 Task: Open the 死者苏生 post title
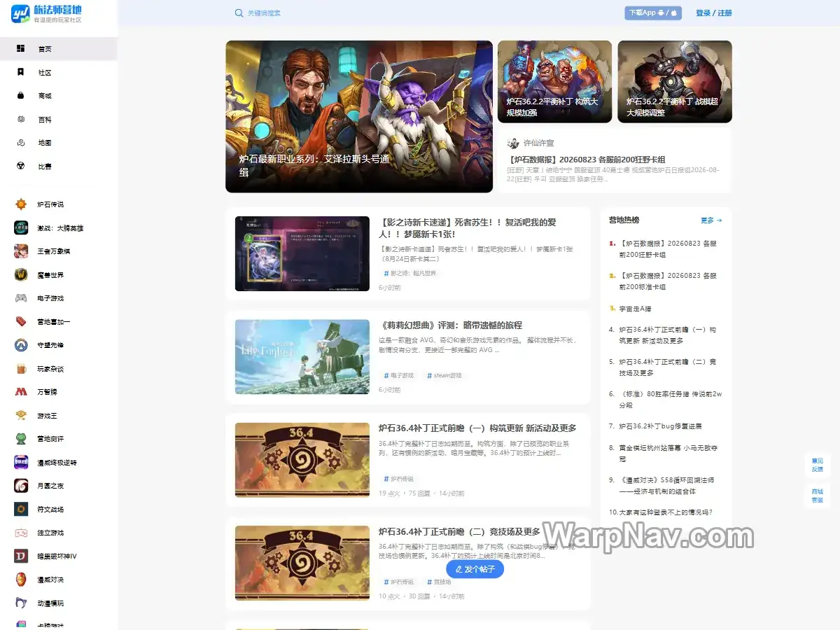coord(468,227)
